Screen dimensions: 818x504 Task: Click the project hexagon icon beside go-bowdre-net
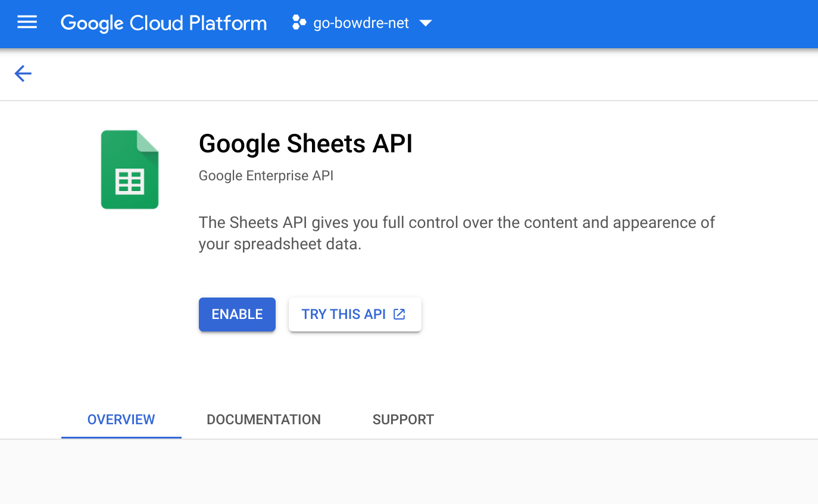(299, 23)
